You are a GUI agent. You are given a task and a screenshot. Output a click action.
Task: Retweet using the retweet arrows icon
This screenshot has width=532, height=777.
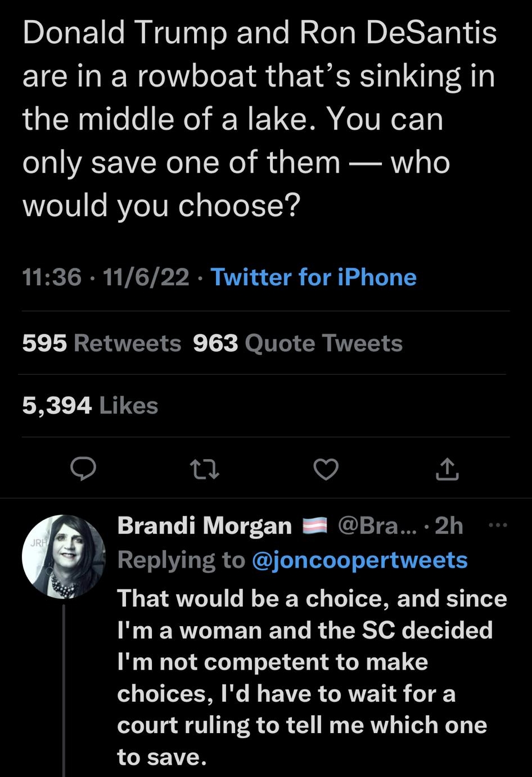(205, 470)
